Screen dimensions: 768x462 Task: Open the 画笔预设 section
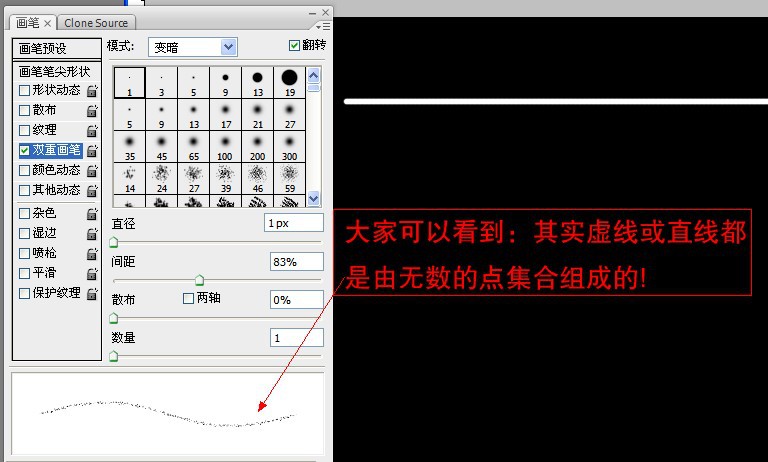click(57, 49)
